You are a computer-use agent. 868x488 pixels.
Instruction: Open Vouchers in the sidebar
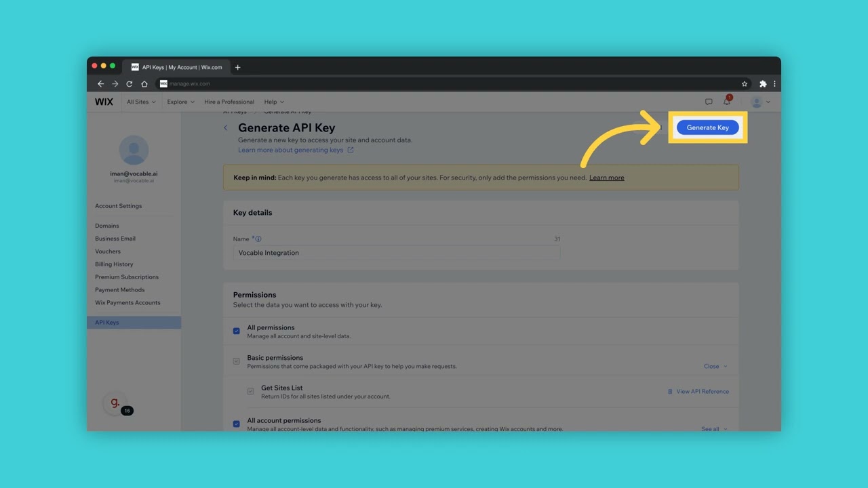coord(108,251)
